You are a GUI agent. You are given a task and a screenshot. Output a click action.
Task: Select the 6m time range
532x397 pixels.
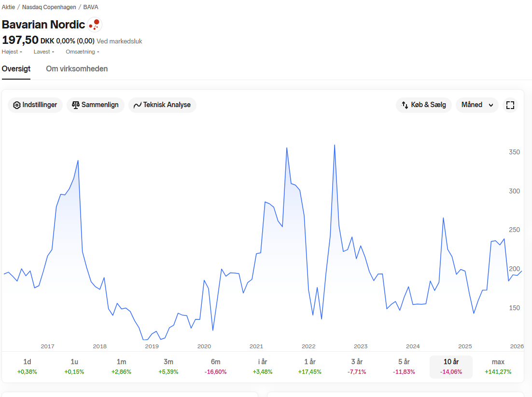click(215, 367)
